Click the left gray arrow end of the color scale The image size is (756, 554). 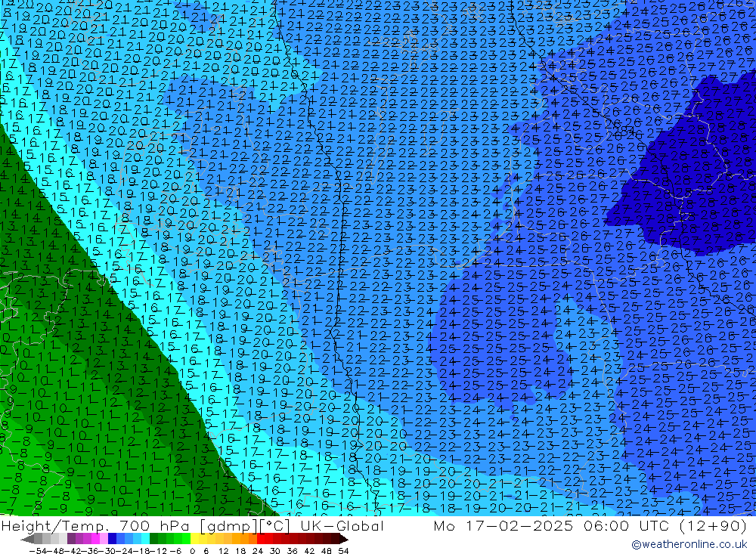[27, 539]
